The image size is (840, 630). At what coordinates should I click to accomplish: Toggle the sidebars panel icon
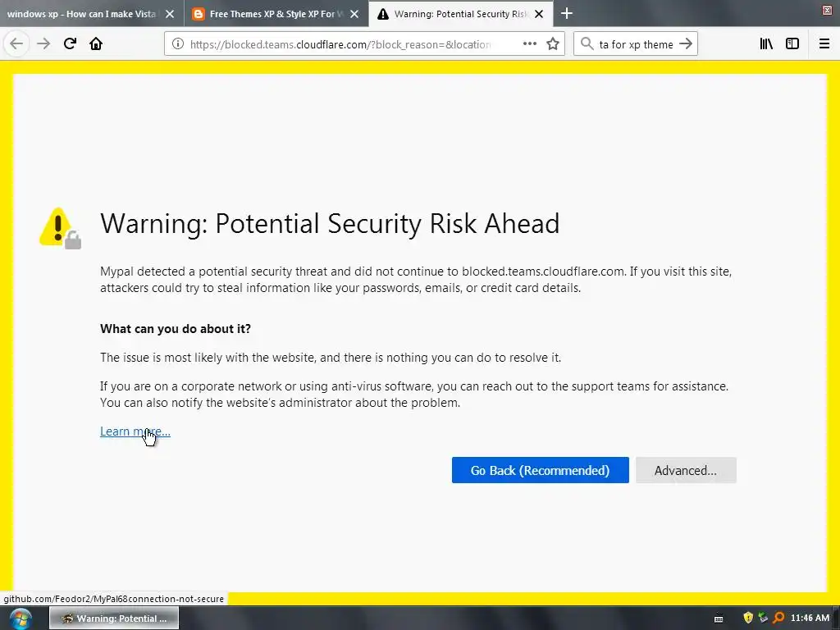point(792,44)
